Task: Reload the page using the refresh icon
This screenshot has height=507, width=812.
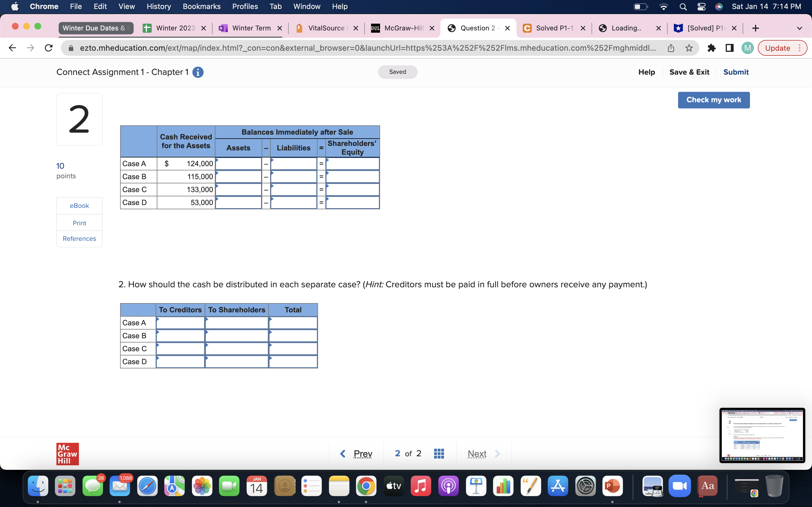Action: click(x=48, y=48)
